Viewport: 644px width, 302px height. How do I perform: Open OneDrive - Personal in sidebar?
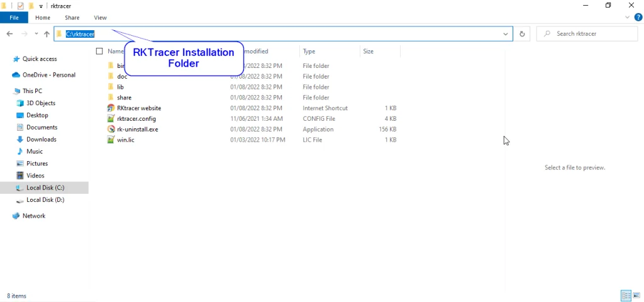pos(49,75)
